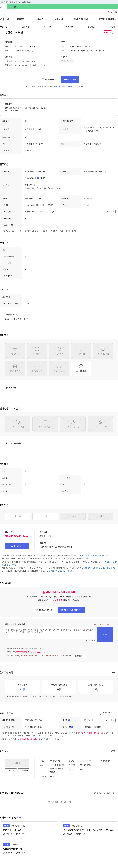The height and width of the screenshot is (868, 118).
Task: Click info icon beside 취업알선기관 알선
Action: [x=66, y=685]
